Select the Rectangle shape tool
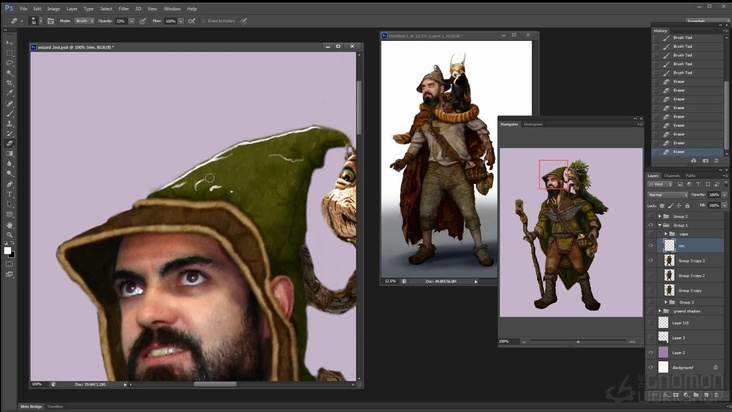The image size is (732, 412). [9, 215]
